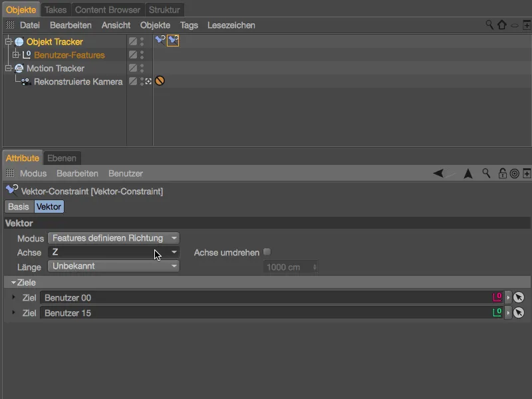Expand the Benutzer-Features tree node
Image resolution: width=532 pixels, height=399 pixels.
(x=15, y=55)
